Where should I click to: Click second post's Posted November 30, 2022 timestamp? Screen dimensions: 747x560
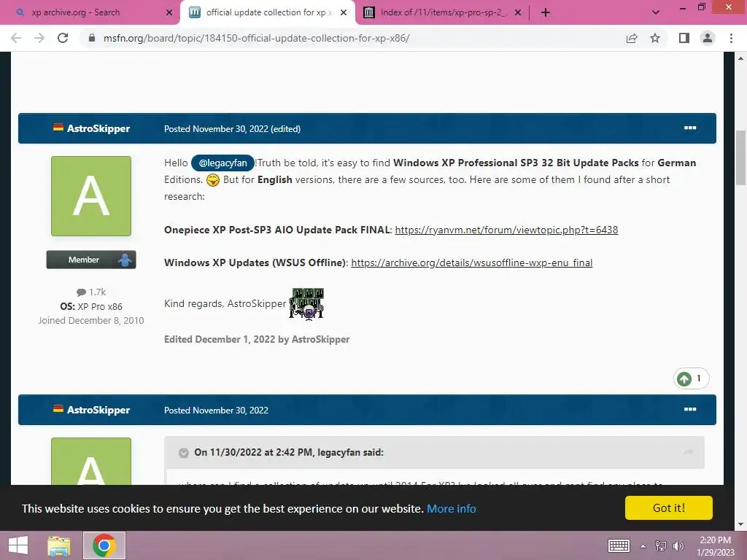[216, 410]
